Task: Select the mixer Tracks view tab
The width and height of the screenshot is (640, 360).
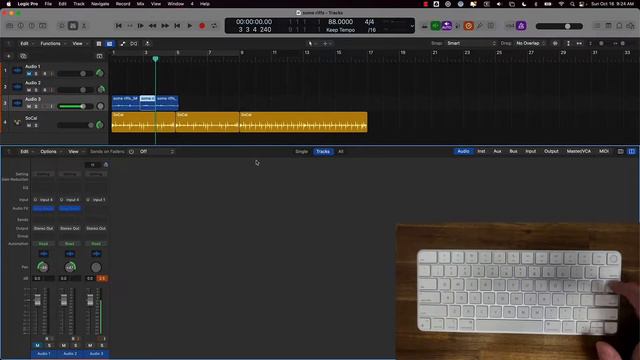Action: 323,151
